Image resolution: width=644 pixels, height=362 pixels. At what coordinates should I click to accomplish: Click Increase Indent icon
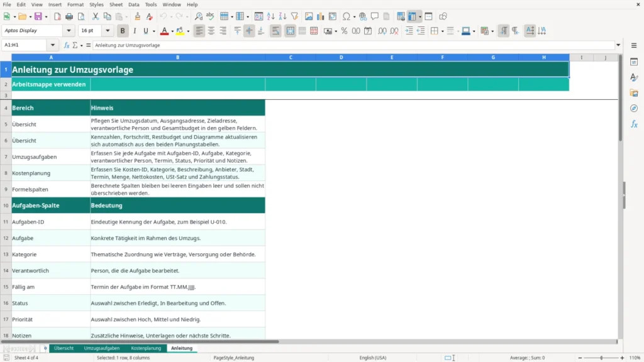click(x=409, y=31)
